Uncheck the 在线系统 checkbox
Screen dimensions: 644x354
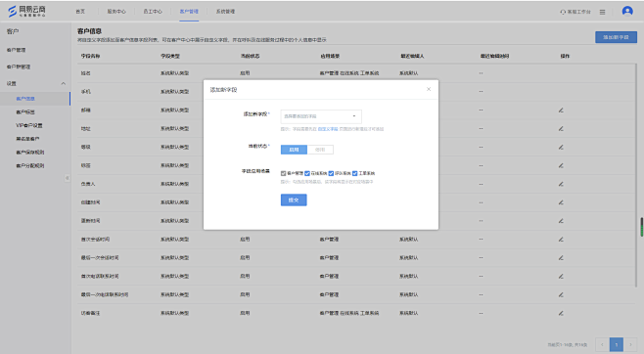coord(306,173)
